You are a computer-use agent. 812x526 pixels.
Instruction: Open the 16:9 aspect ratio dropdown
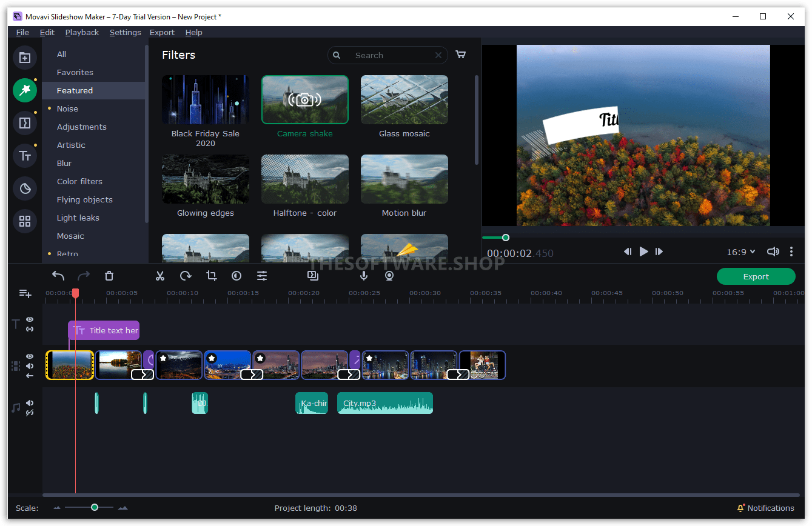[x=741, y=252]
